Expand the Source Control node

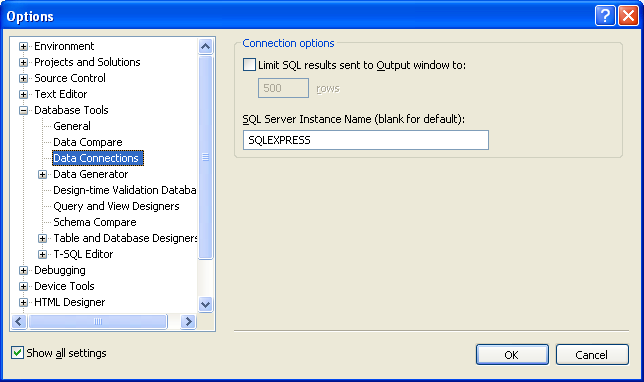tap(23, 78)
